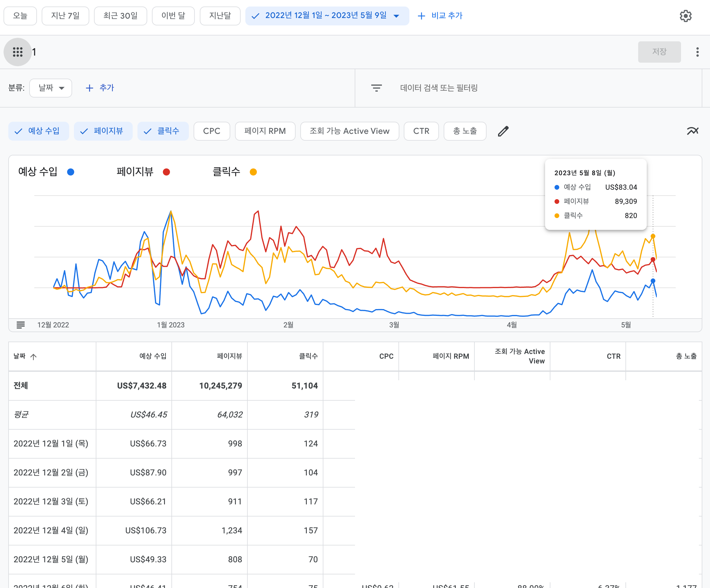The width and height of the screenshot is (710, 588).
Task: Open the three-dot more options menu
Action: (697, 52)
